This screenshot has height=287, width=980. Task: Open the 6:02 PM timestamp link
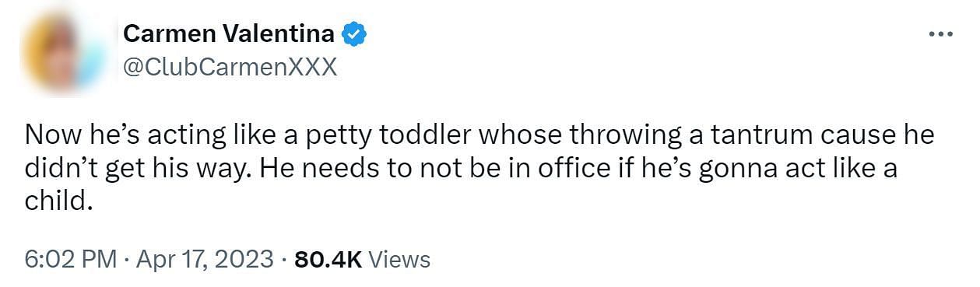[x=70, y=258]
